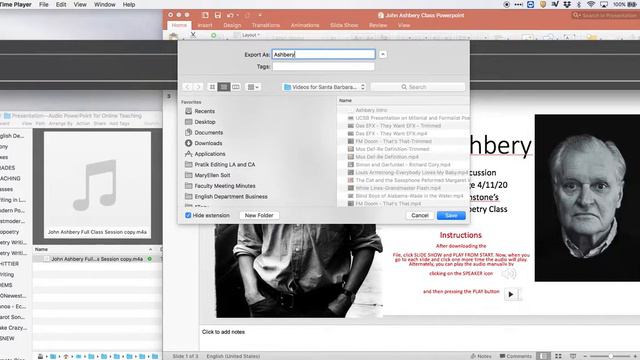Toggle Hide extension checkbox
This screenshot has height=360, width=640.
click(188, 215)
